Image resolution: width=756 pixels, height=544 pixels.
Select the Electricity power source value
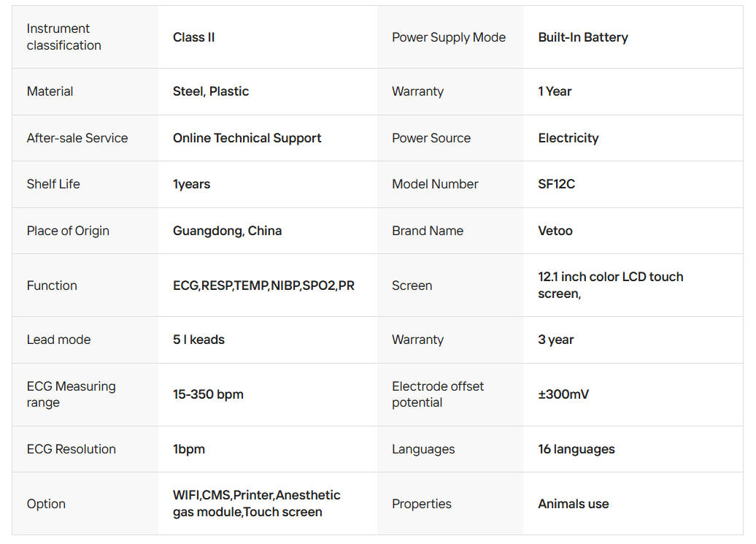568,138
